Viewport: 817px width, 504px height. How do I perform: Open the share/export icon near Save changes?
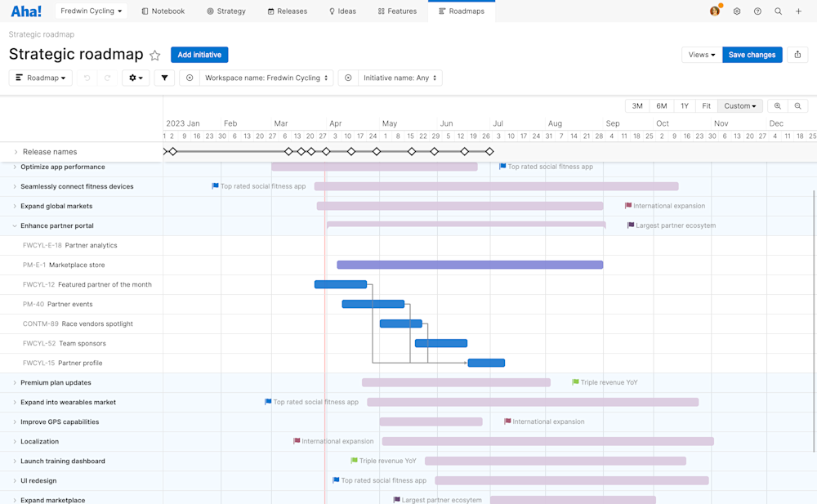point(797,54)
